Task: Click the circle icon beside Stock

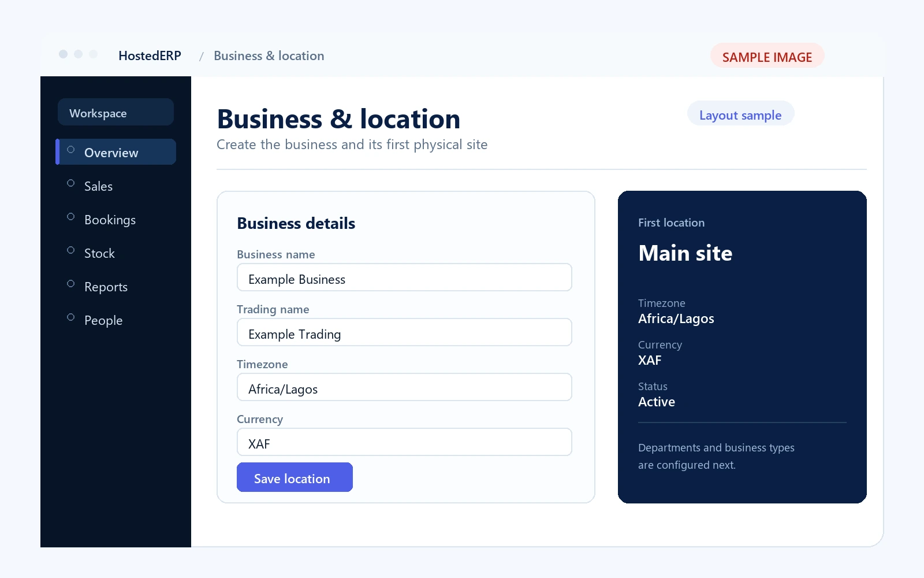Action: point(71,250)
